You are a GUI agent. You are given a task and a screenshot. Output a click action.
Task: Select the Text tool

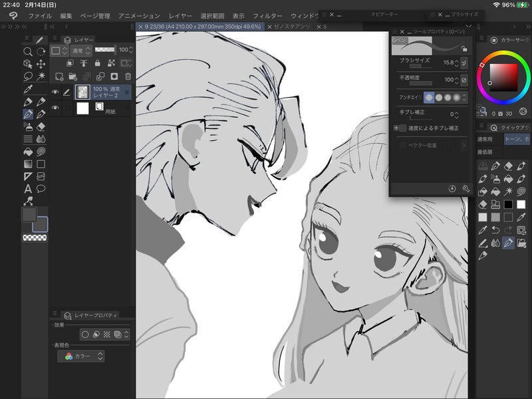click(x=28, y=189)
